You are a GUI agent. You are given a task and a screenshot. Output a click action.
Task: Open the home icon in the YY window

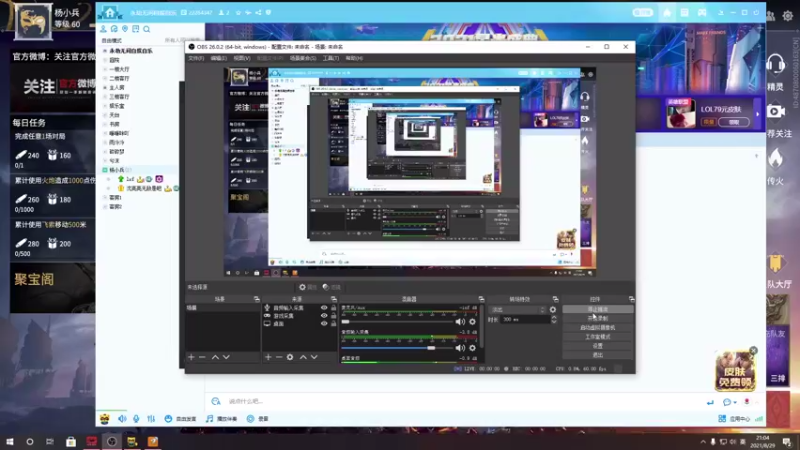[x=110, y=12]
